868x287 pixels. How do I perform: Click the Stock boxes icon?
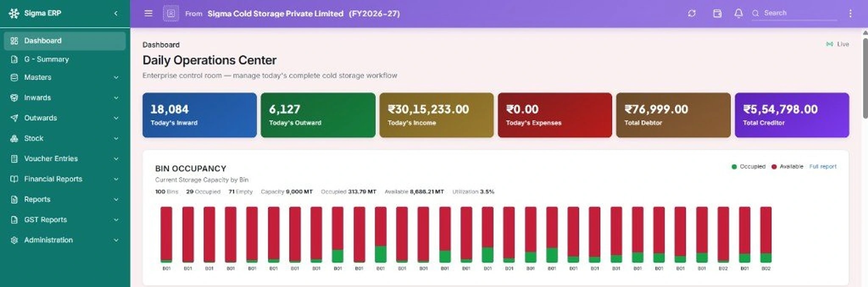(x=14, y=138)
